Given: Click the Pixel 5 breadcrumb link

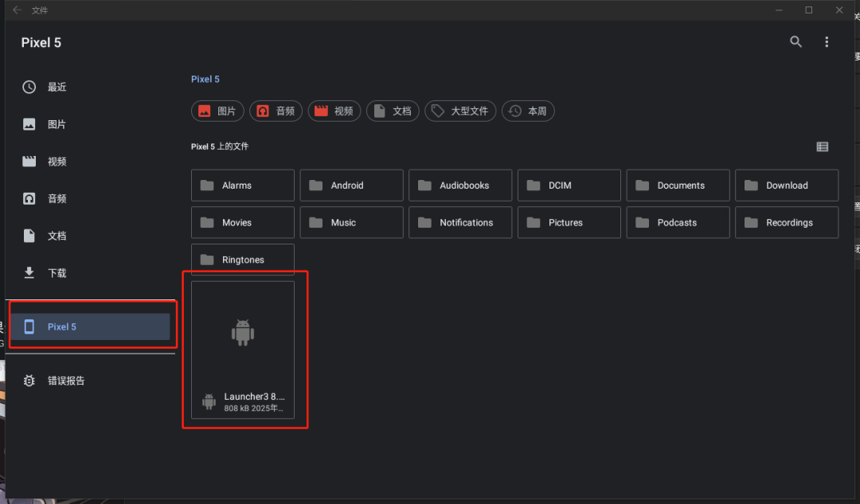Looking at the screenshot, I should click(205, 79).
